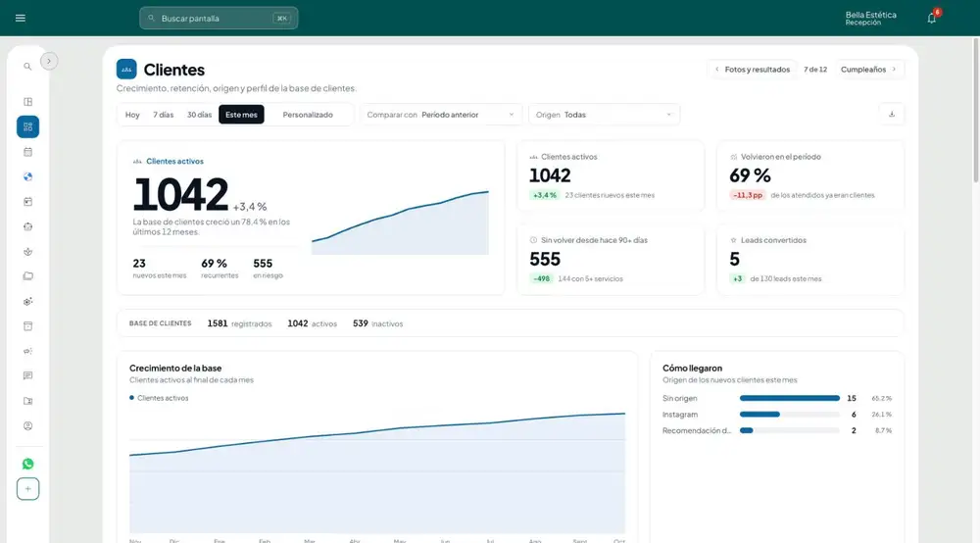The image size is (980, 543).
Task: Open the Origen Todas dropdown
Action: click(604, 115)
